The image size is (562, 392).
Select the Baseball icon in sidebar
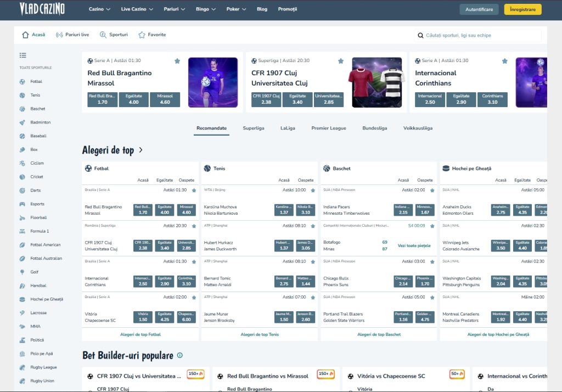click(22, 136)
